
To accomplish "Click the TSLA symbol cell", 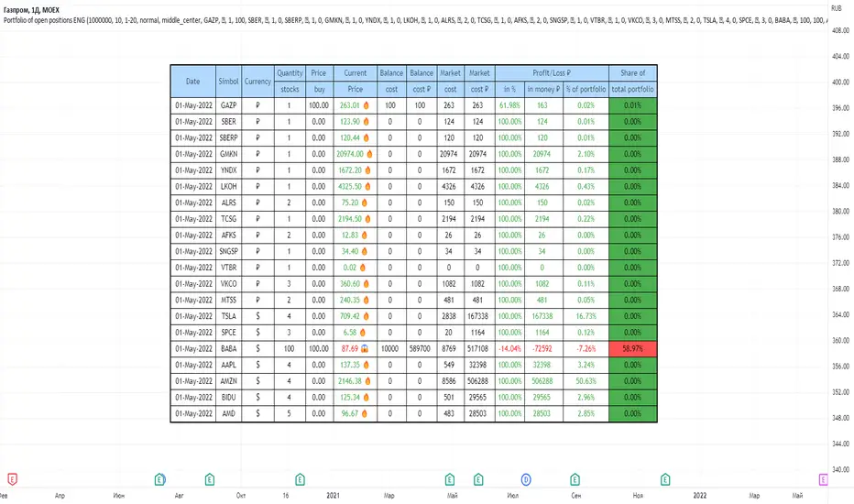I will pos(229,316).
